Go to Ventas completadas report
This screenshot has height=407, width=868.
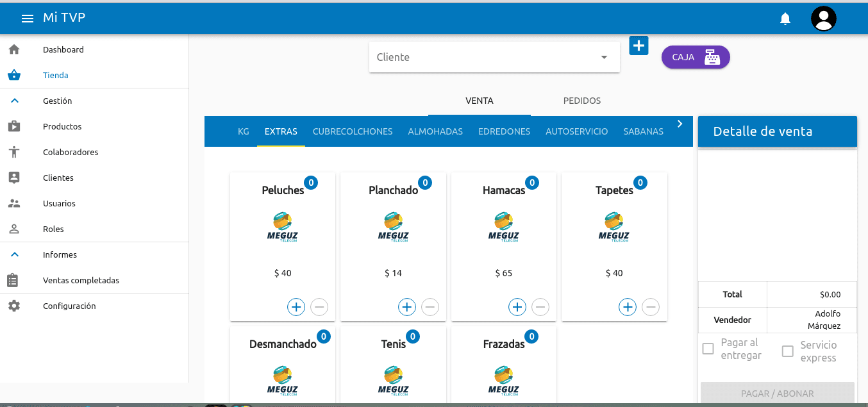[x=81, y=280]
